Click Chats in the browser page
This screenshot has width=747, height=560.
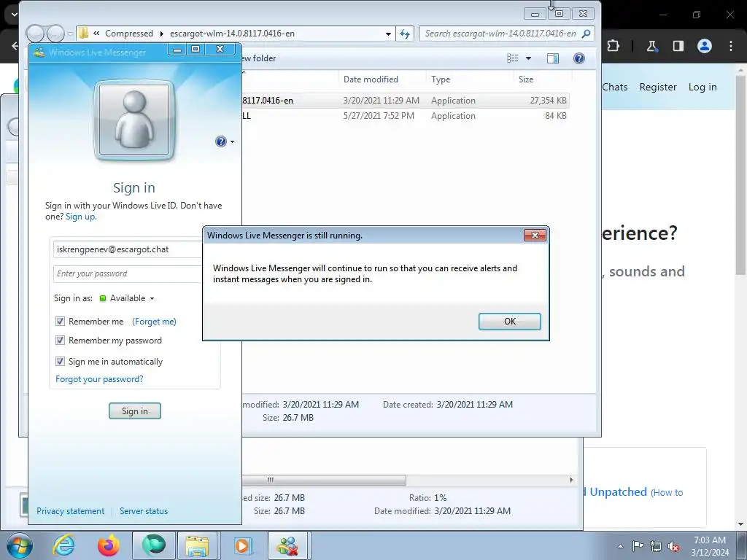click(614, 87)
